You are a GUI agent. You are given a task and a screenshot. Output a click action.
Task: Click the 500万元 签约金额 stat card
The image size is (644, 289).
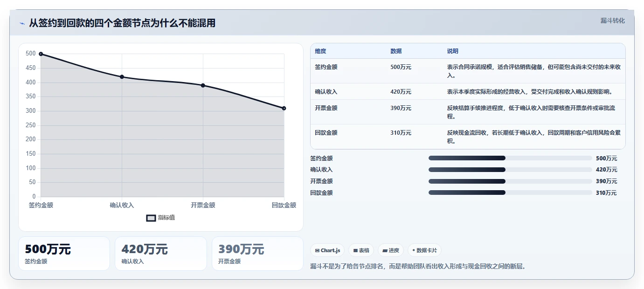(64, 254)
